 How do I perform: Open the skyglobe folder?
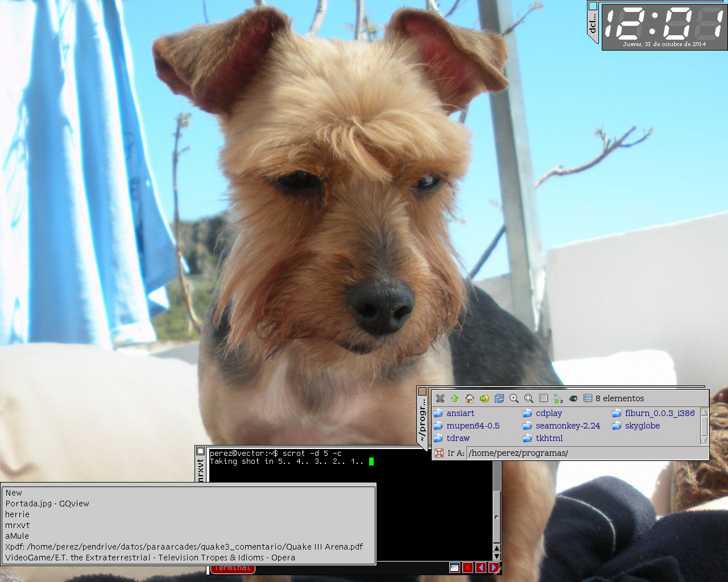pyautogui.click(x=636, y=426)
